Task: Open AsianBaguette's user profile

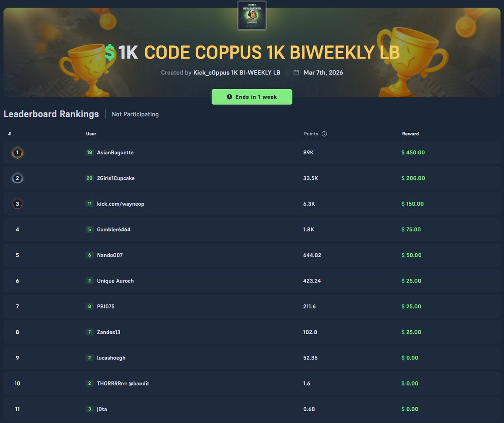Action: (x=115, y=153)
